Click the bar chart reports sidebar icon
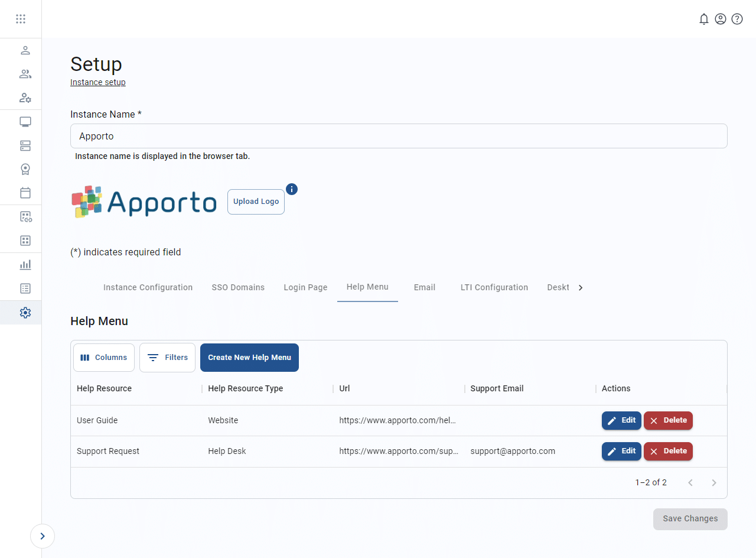The height and width of the screenshot is (558, 756). [x=25, y=265]
